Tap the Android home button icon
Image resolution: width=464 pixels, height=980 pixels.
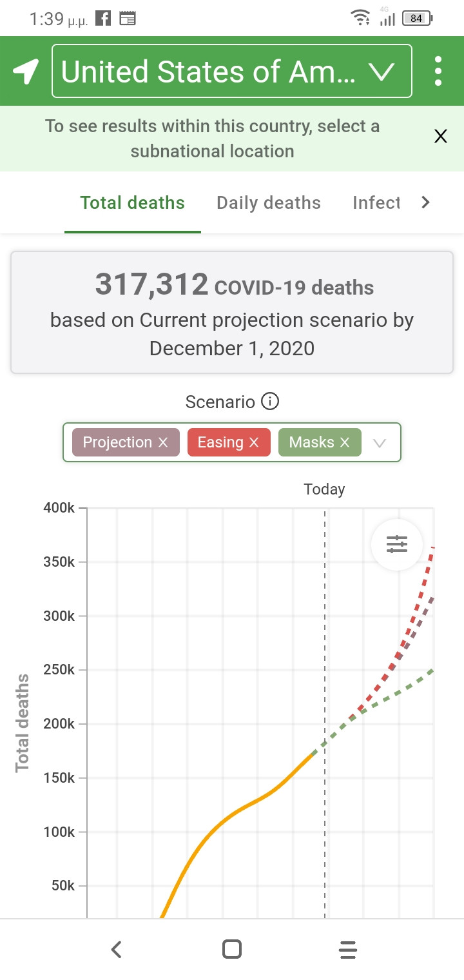231,949
